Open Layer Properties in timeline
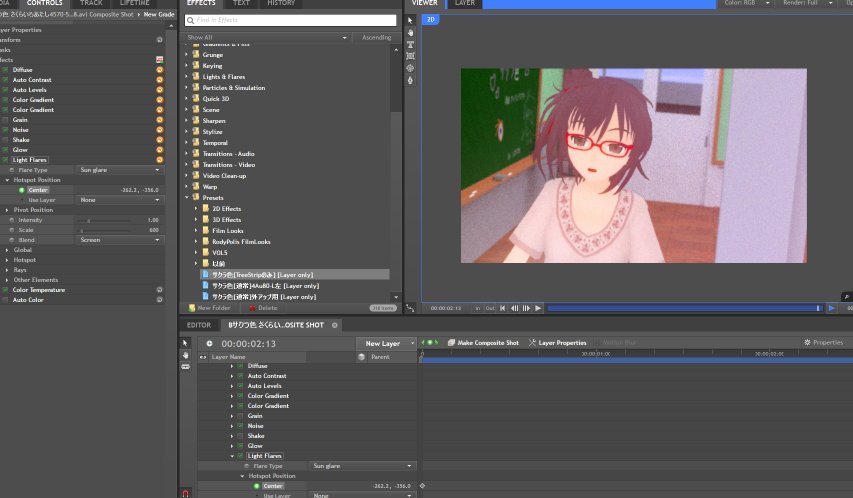853x498 pixels. click(x=558, y=343)
